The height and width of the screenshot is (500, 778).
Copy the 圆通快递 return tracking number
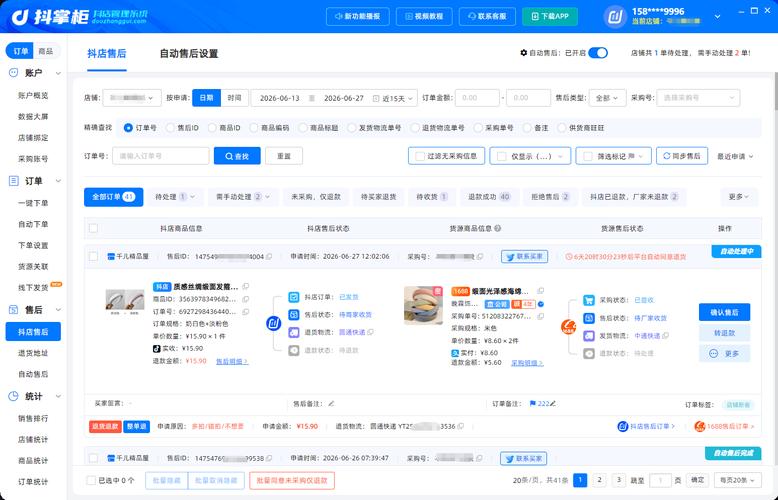[x=461, y=426]
